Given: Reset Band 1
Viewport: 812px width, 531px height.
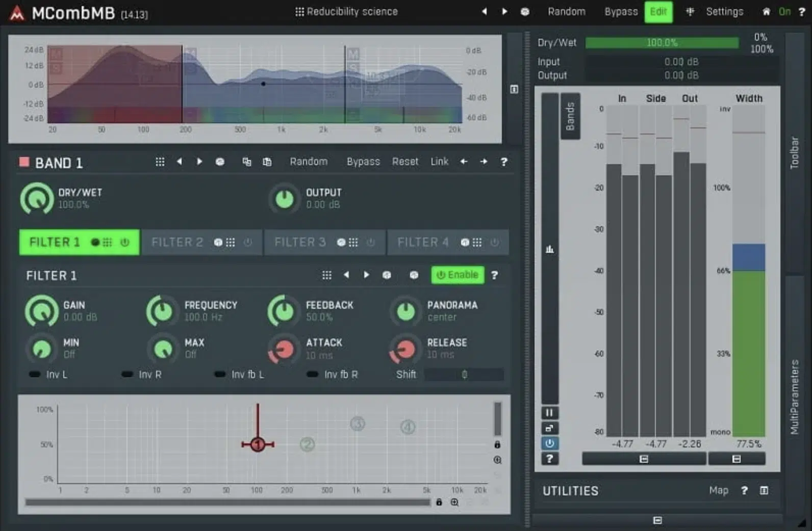Looking at the screenshot, I should (405, 162).
